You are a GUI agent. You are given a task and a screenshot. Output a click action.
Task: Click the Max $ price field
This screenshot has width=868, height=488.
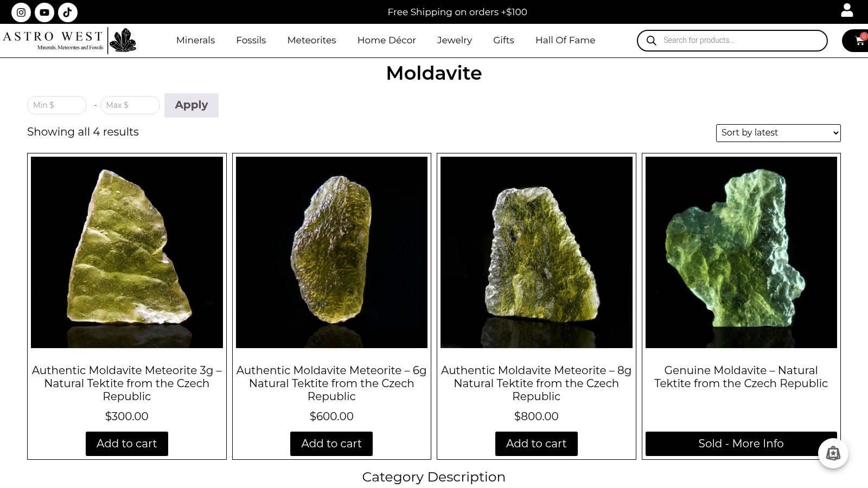click(130, 105)
